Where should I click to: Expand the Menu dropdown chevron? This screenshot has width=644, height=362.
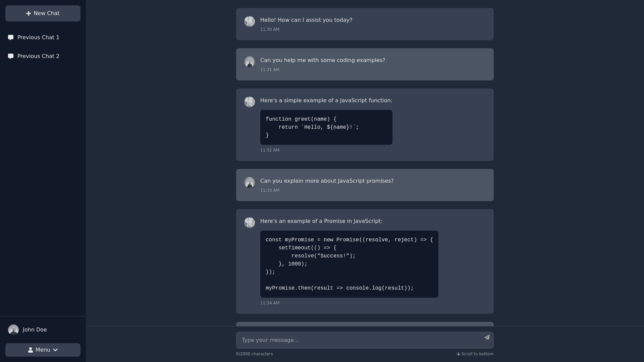click(55, 350)
